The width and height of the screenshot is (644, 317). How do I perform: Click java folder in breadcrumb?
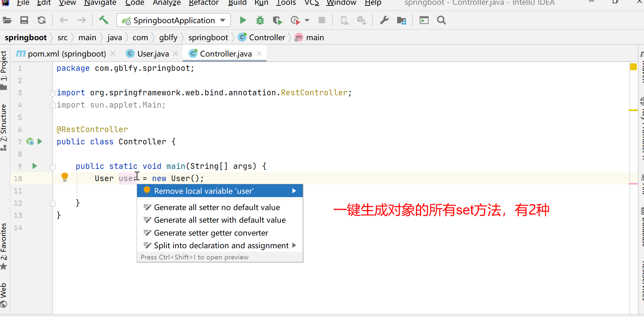[x=115, y=37]
